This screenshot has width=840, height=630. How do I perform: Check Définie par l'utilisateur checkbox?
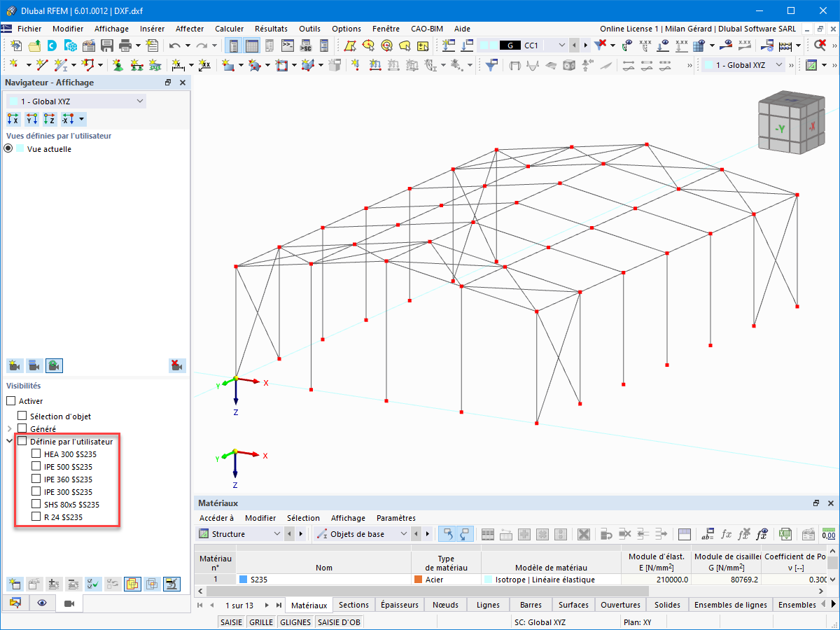click(x=22, y=441)
